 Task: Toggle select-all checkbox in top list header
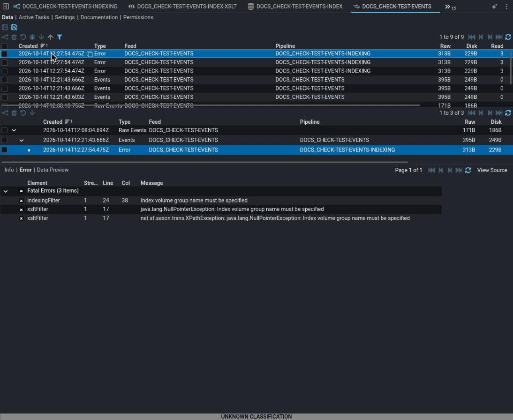[x=4, y=46]
